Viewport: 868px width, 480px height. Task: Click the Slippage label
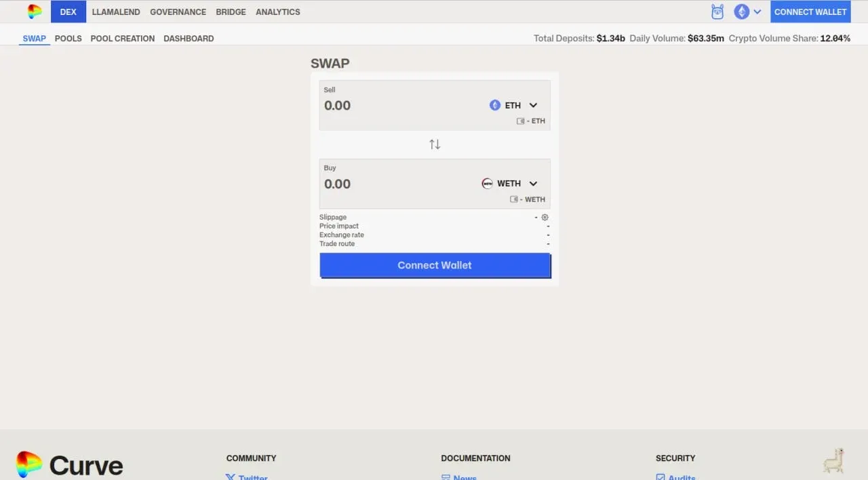(x=333, y=218)
